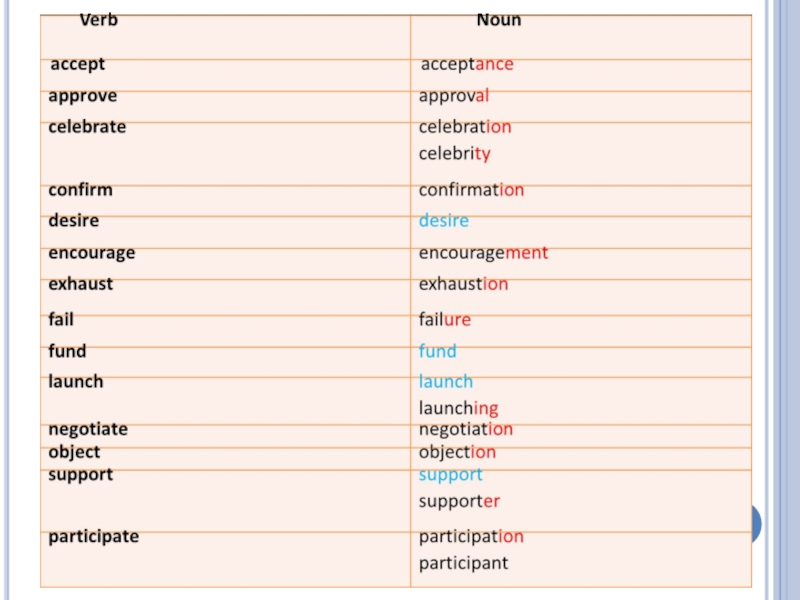Select the blue noun fund
The width and height of the screenshot is (800, 600).
click(x=437, y=351)
